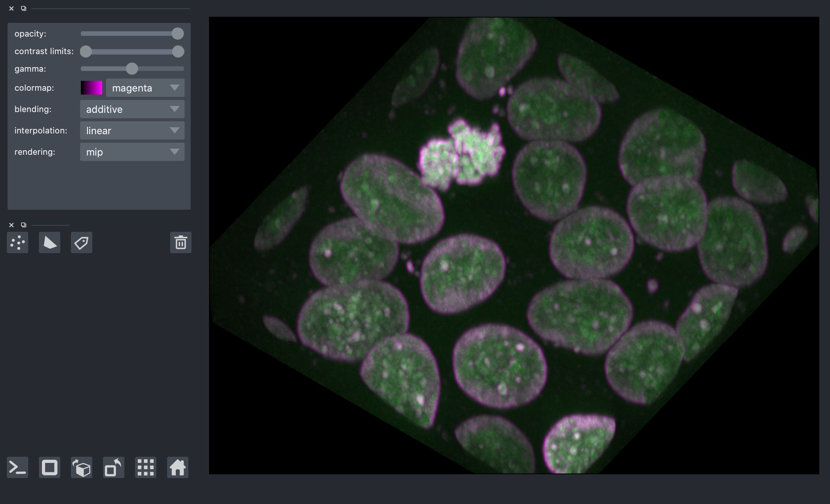The image size is (830, 504).
Task: Add a new labels layer
Action: point(82,242)
